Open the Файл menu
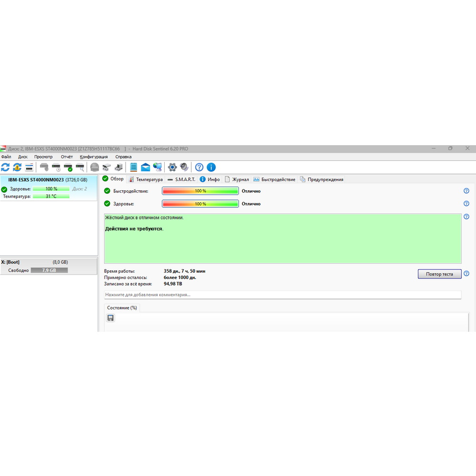The height and width of the screenshot is (476, 476). (x=6, y=157)
